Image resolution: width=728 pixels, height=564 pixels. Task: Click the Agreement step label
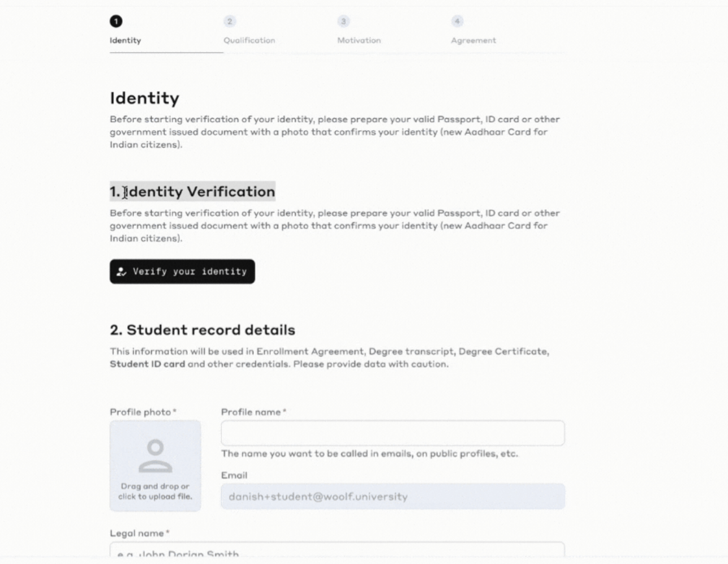(x=473, y=40)
